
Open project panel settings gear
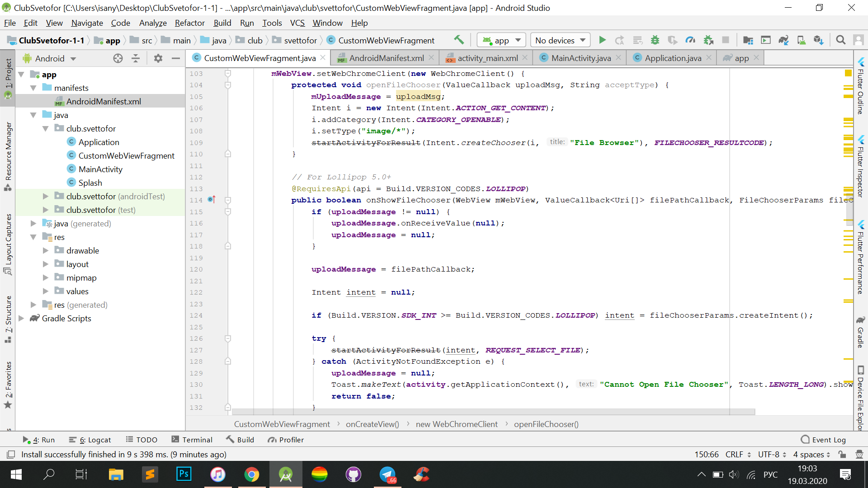[x=158, y=58]
